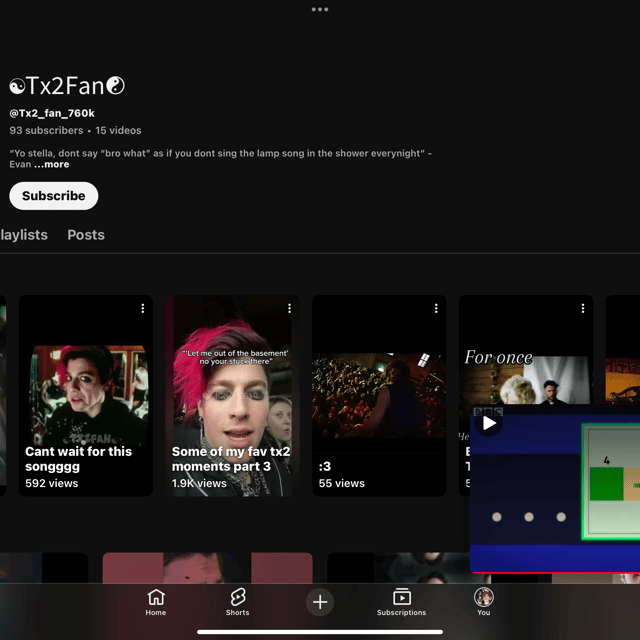This screenshot has height=640, width=640.
Task: Open the Subscriptions tab
Action: tap(402, 602)
